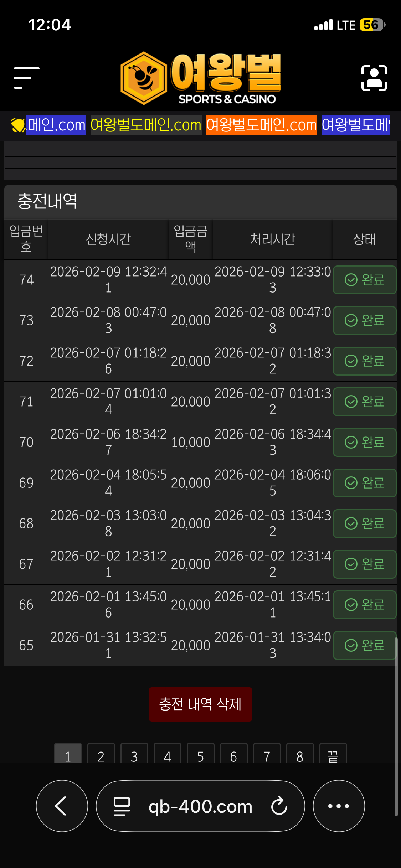401x868 pixels.
Task: Click the vertical scrollbar on the right edge
Action: (x=396, y=727)
